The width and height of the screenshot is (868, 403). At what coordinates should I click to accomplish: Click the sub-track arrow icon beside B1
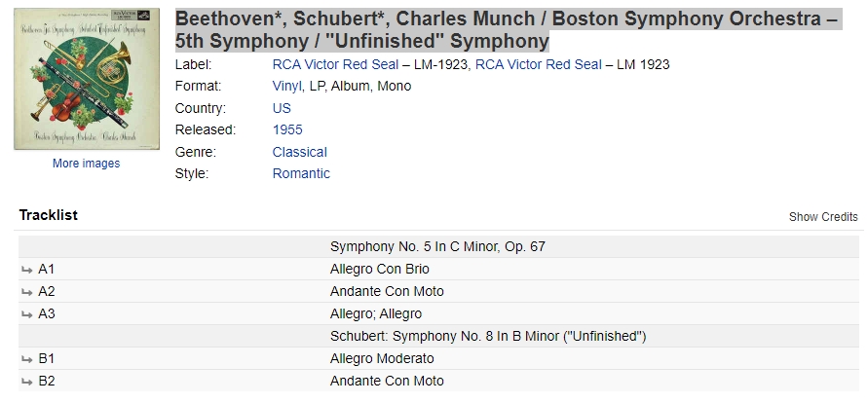pyautogui.click(x=27, y=359)
